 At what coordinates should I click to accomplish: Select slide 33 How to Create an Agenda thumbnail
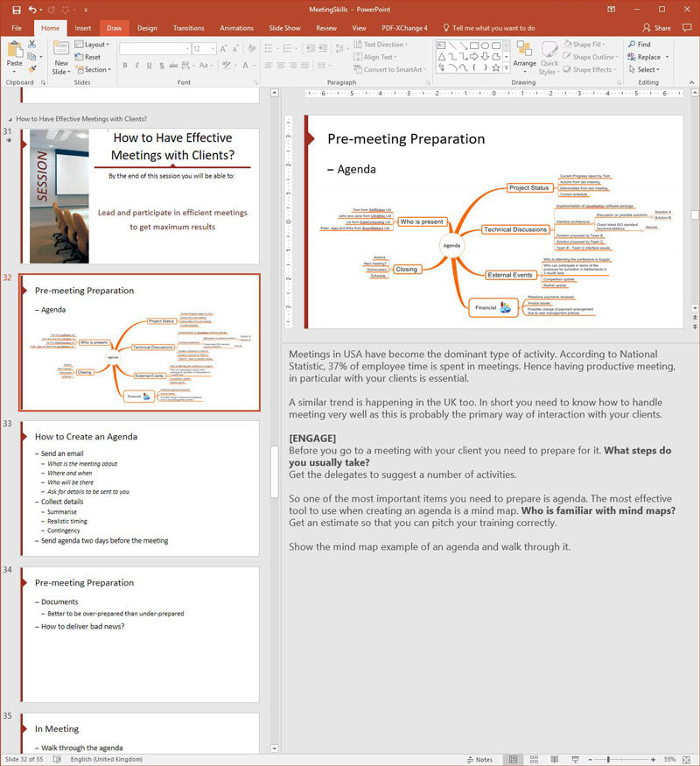[140, 488]
